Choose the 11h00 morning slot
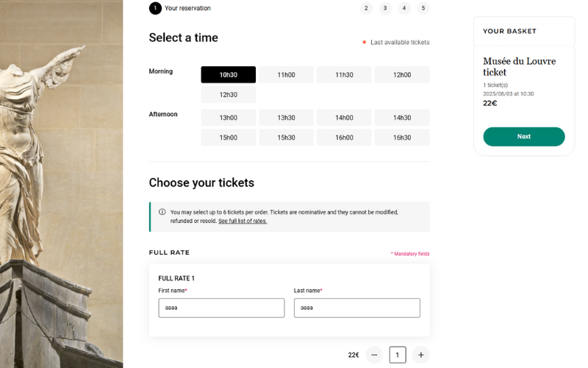This screenshot has width=588, height=368. tap(286, 74)
